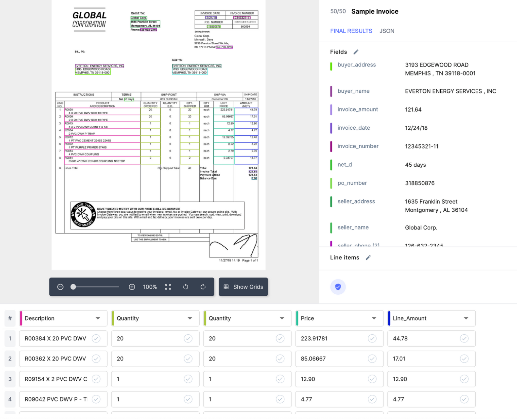Click the zoom in plus icon
Screen dimensions: 517x420
132,287
